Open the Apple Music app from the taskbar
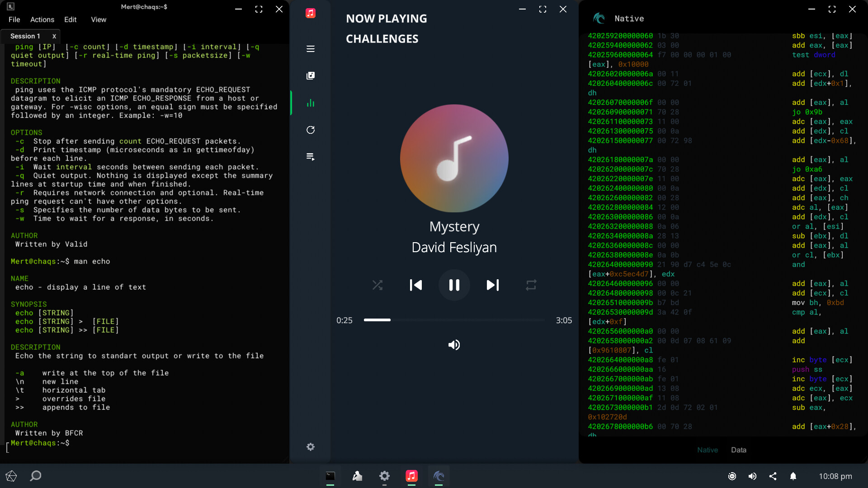Image resolution: width=868 pixels, height=488 pixels. 412,476
